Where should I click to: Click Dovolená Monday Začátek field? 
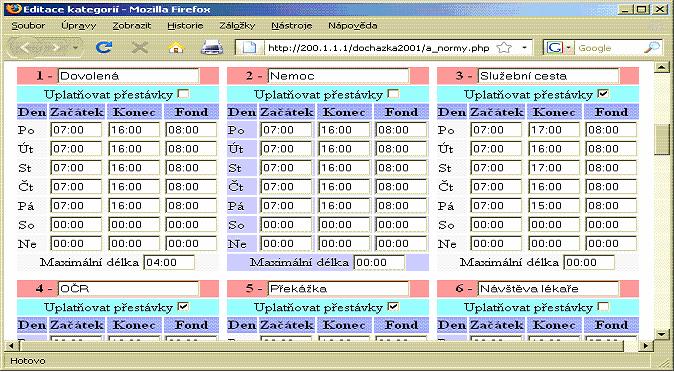(76, 130)
